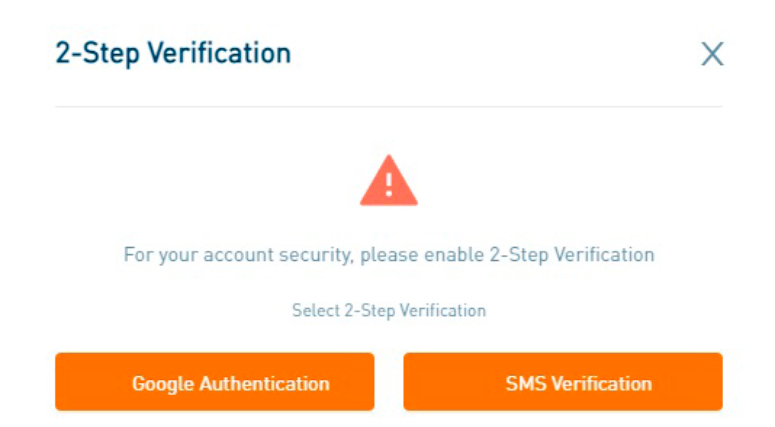Click the 'Google Authentication' button label
The width and height of the screenshot is (775, 427).
231,384
